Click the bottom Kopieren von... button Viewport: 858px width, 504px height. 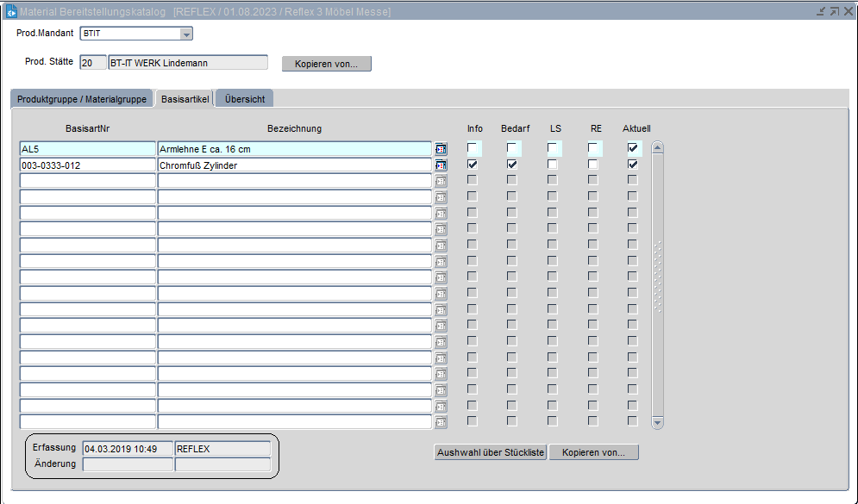click(593, 452)
